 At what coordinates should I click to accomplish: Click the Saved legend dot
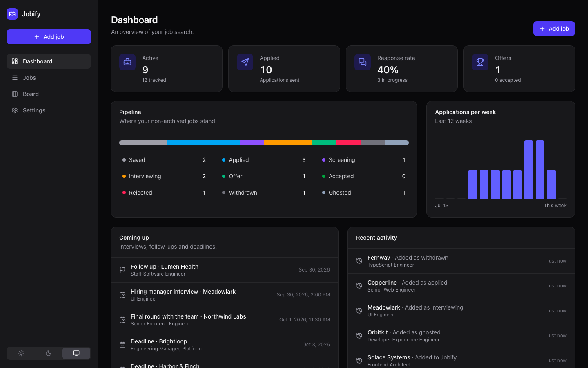pyautogui.click(x=124, y=160)
